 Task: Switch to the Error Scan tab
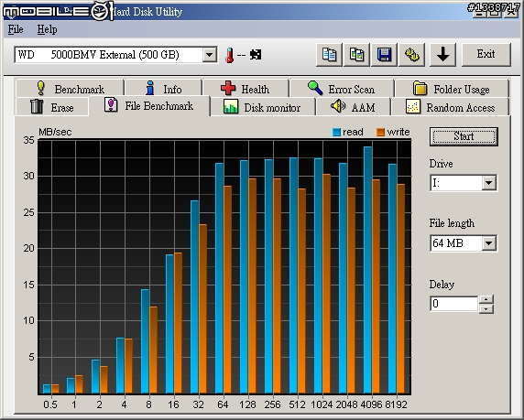342,89
